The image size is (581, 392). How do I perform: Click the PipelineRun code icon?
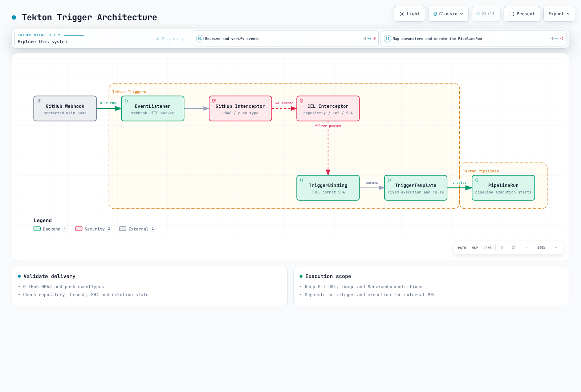click(477, 180)
